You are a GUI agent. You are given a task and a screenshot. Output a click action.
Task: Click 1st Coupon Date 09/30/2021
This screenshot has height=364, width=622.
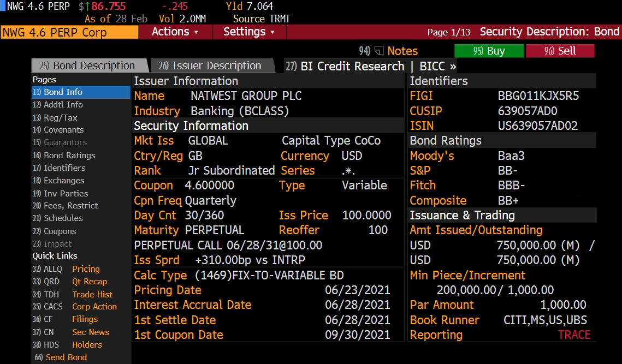[x=357, y=335]
